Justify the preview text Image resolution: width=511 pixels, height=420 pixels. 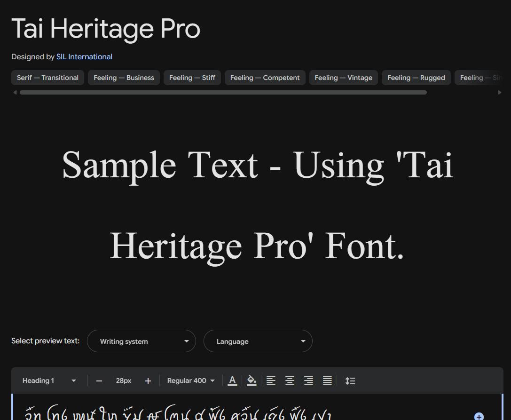(x=327, y=380)
